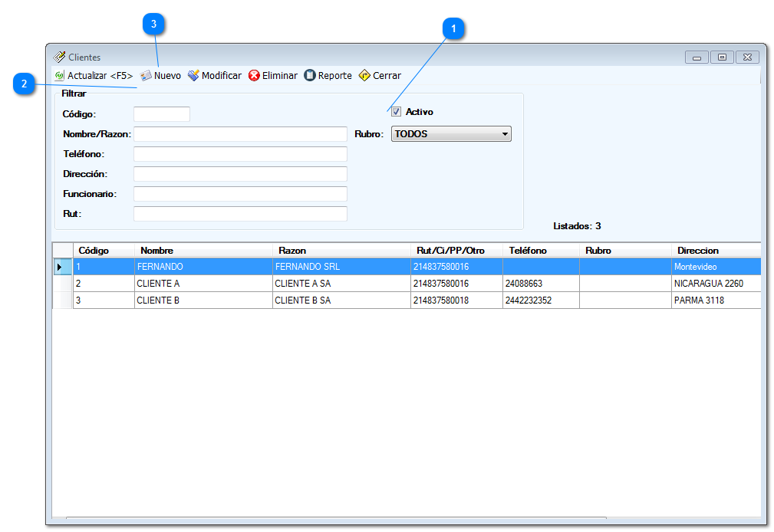Screen dimensions: 774x532
Task: Click the Nuevo toolbar label
Action: 167,75
